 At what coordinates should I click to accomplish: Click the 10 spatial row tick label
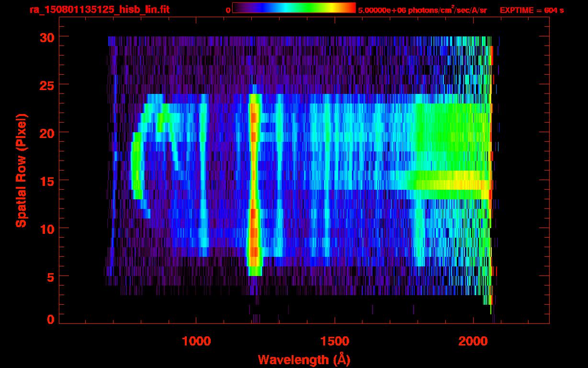48,229
